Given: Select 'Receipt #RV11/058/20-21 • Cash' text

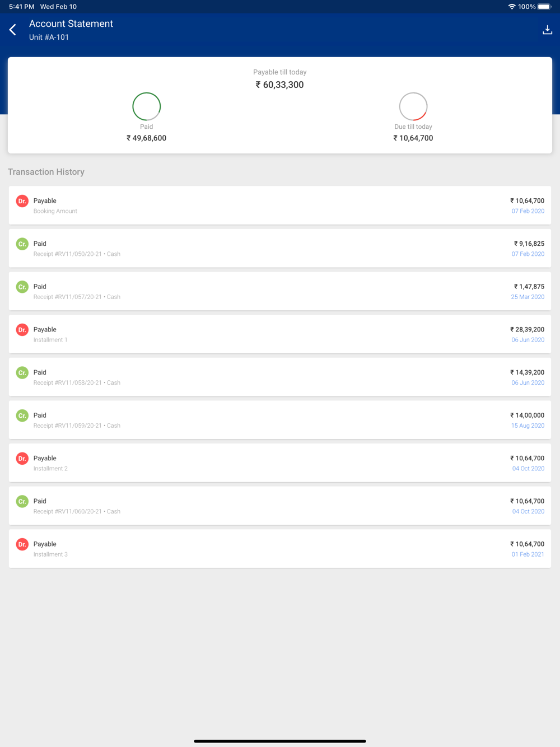Looking at the screenshot, I should coord(77,383).
